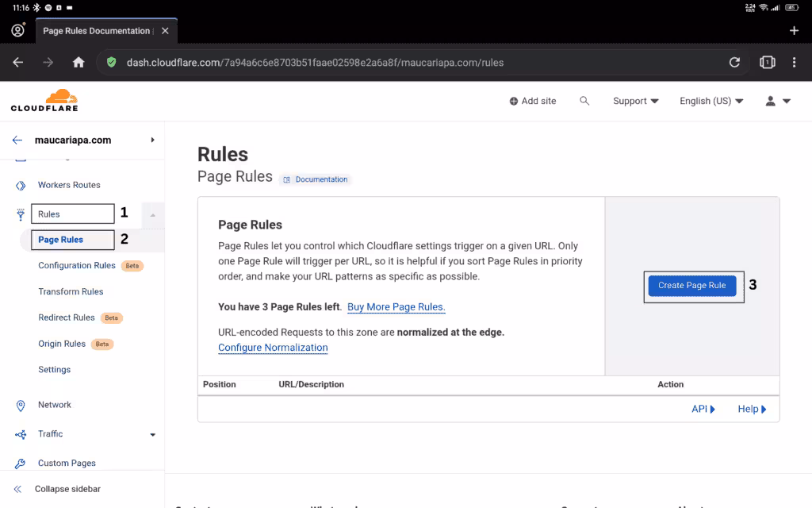812x508 pixels.
Task: Click the Collapse sidebar chevrons icon
Action: point(17,489)
